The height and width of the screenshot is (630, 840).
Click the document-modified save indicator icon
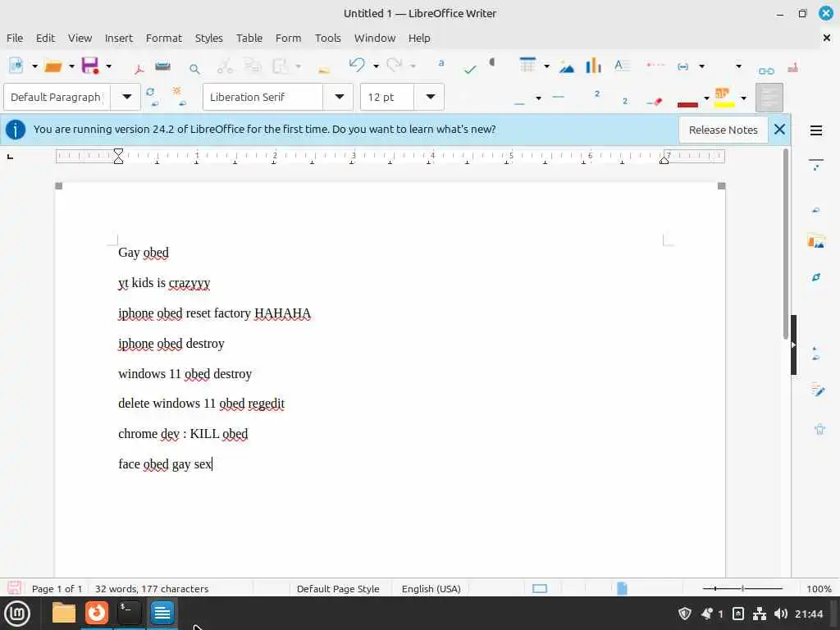tap(15, 587)
